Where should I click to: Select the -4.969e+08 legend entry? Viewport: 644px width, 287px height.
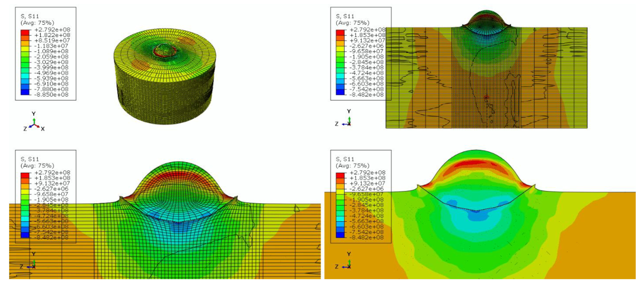click(x=51, y=73)
